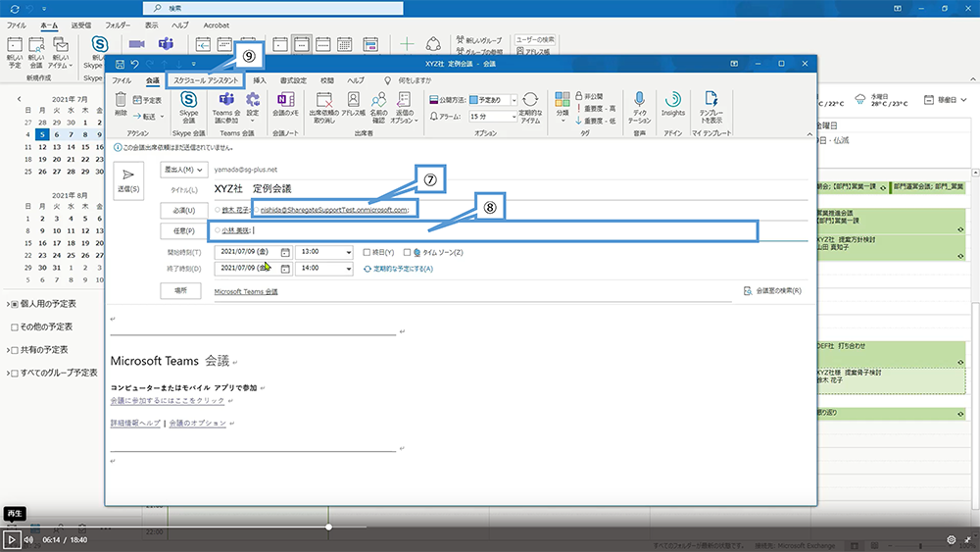Click the green plus add calendar icon
The width and height of the screenshot is (980, 552).
(x=407, y=44)
